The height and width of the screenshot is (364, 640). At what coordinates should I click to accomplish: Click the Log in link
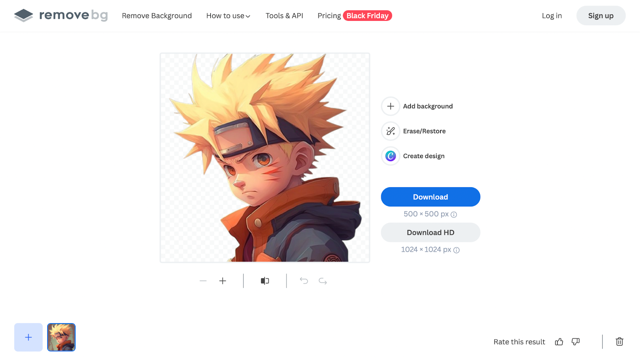coord(552,16)
